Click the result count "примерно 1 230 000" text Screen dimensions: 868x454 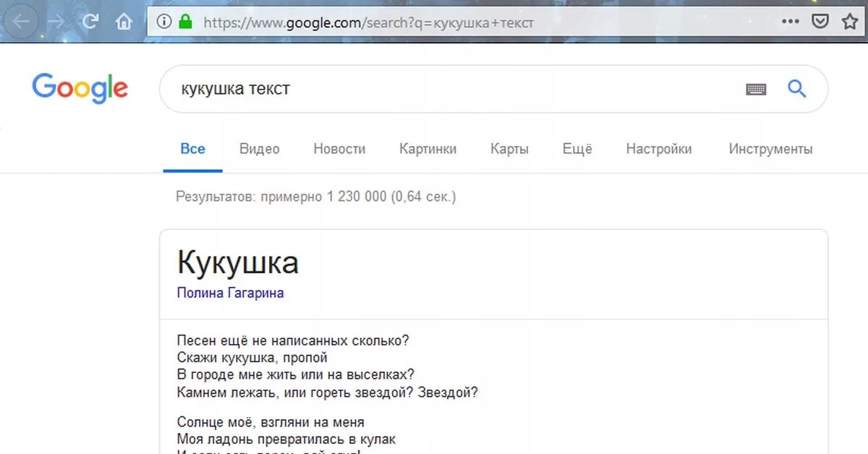[323, 197]
